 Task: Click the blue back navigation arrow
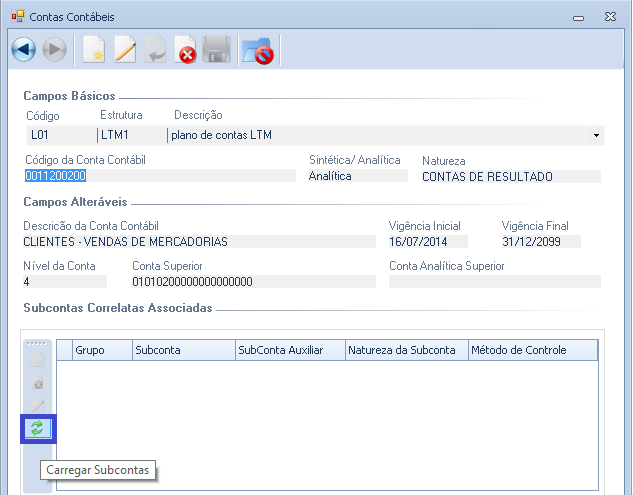point(23,49)
